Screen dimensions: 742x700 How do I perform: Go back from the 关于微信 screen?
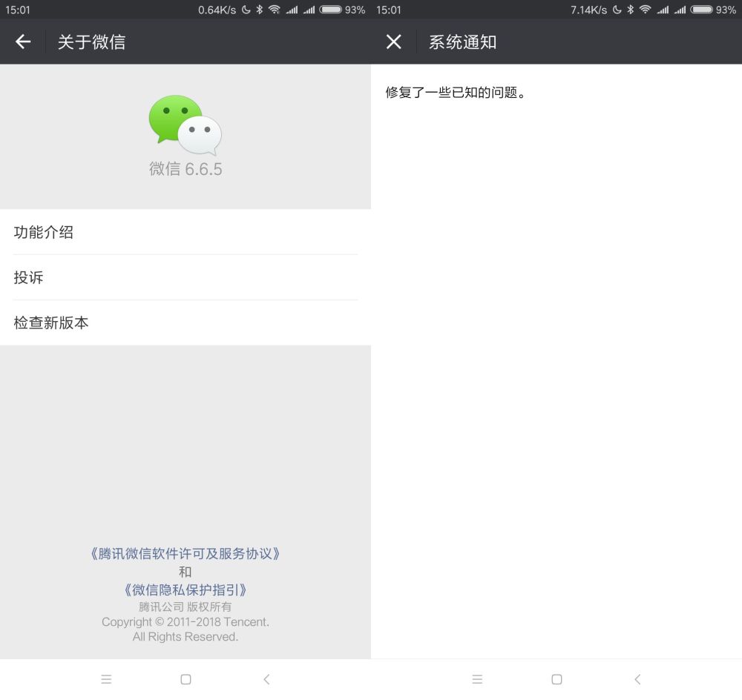tap(23, 42)
